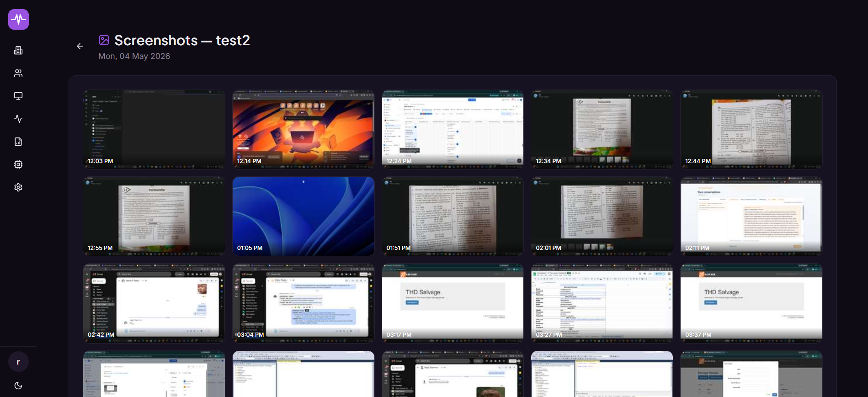
Task: Select the monitor icon in the sidebar
Action: pos(18,96)
